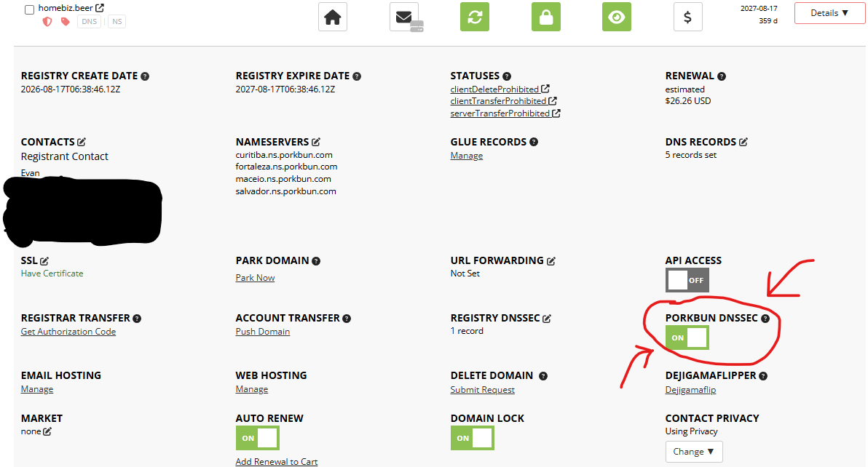Edit Contacts pencil icon

pos(82,142)
